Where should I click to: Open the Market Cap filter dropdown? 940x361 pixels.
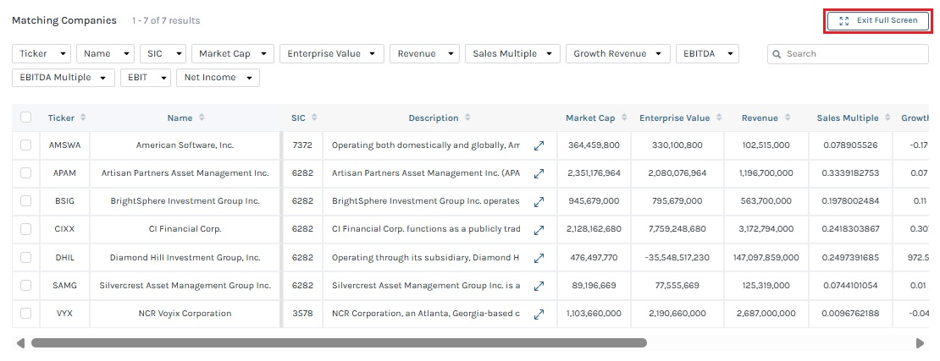[x=233, y=53]
